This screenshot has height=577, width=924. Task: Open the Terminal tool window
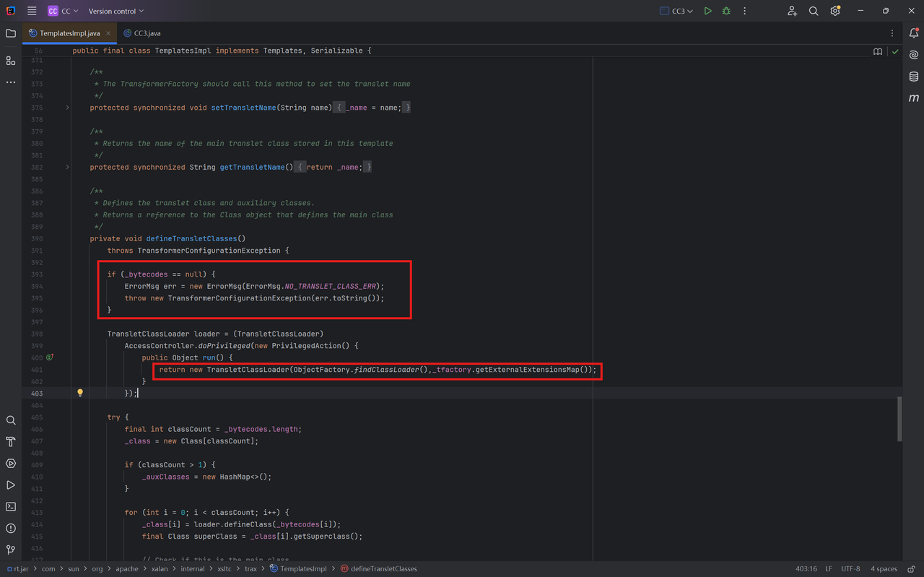(11, 507)
